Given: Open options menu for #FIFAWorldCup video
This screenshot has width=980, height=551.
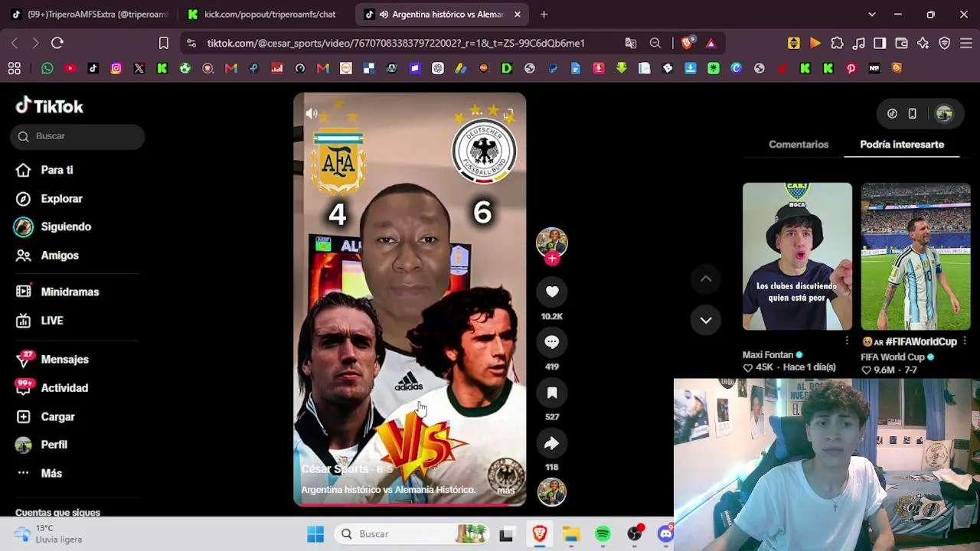Looking at the screenshot, I should coord(965,341).
